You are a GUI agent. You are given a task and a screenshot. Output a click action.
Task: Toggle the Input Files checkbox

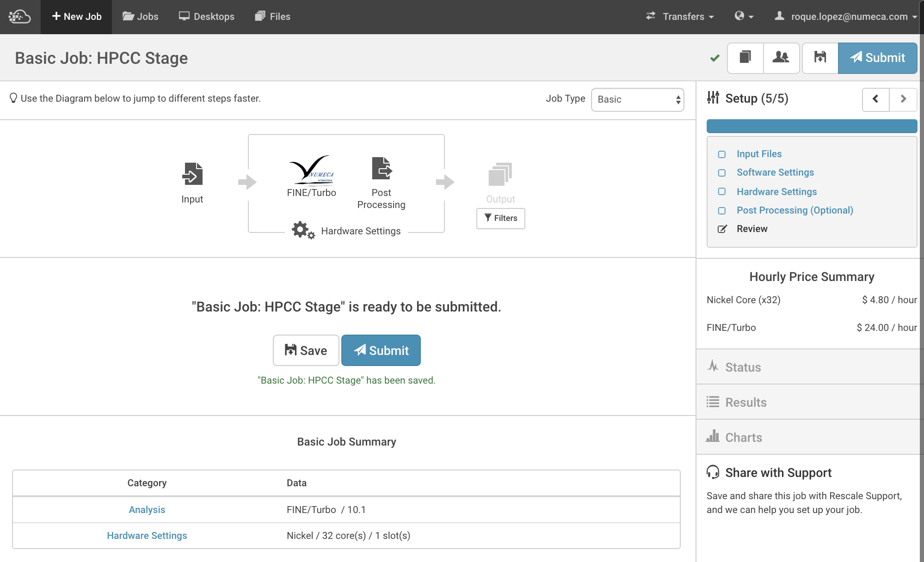(722, 154)
